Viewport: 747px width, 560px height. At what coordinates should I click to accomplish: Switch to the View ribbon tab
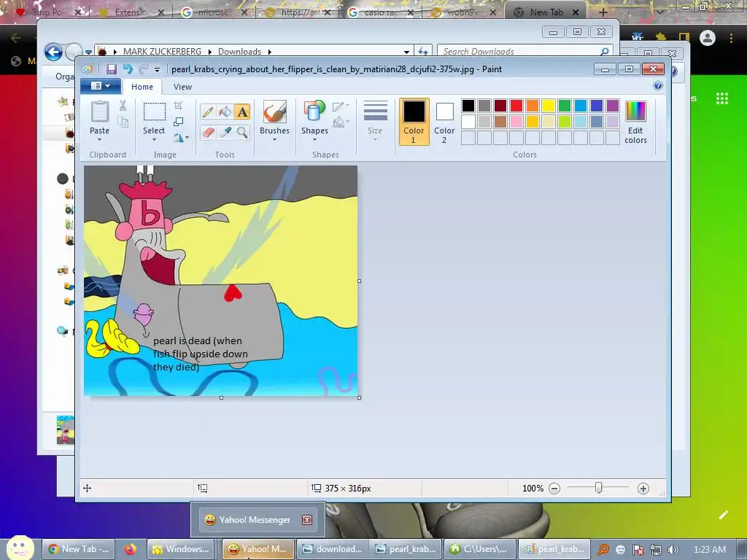[x=182, y=87]
